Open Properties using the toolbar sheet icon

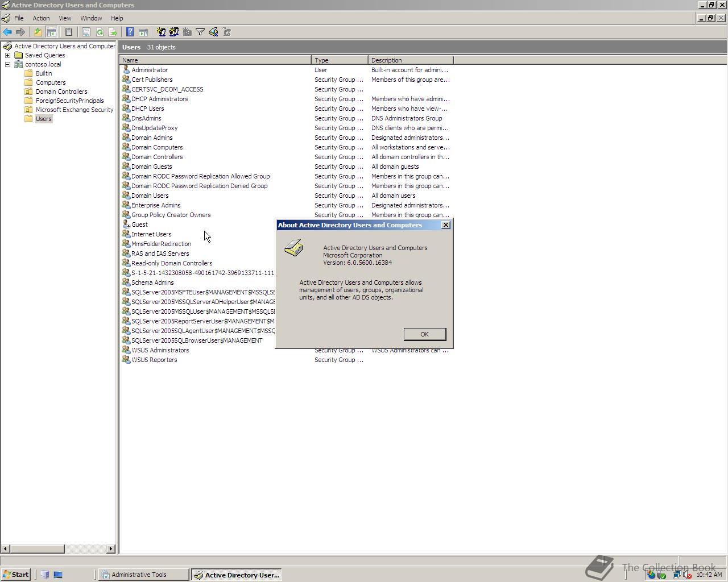pyautogui.click(x=86, y=32)
